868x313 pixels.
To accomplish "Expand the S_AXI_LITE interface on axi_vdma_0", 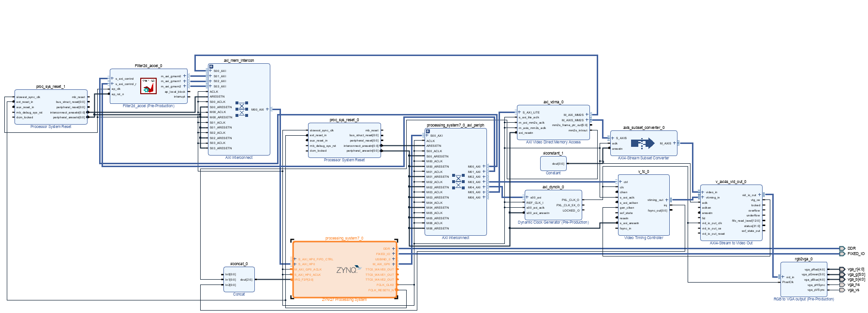I will point(519,112).
